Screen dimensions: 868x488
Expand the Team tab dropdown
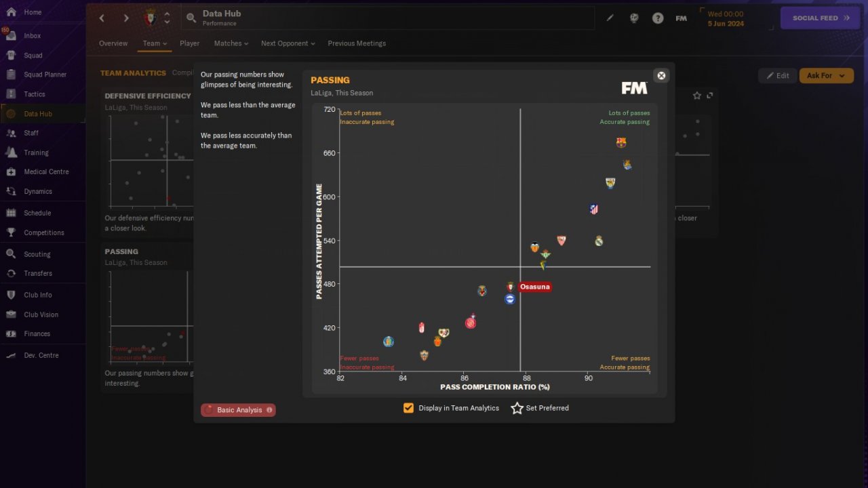155,43
